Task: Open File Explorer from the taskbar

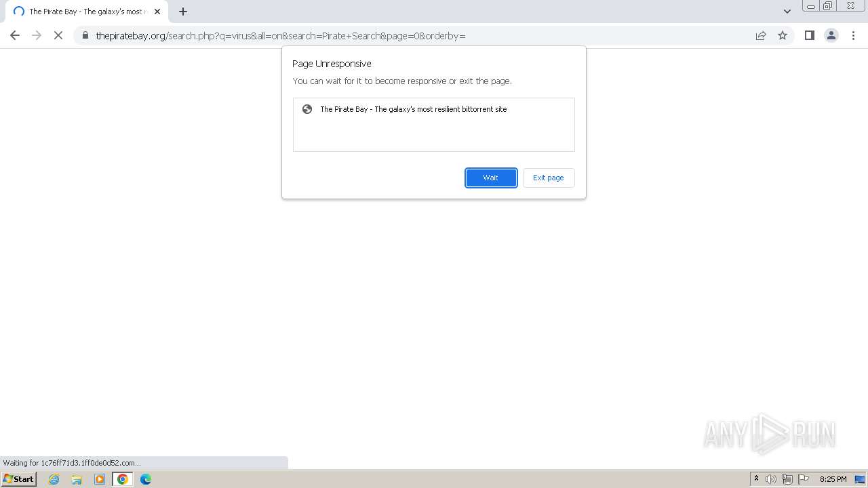Action: (x=77, y=479)
